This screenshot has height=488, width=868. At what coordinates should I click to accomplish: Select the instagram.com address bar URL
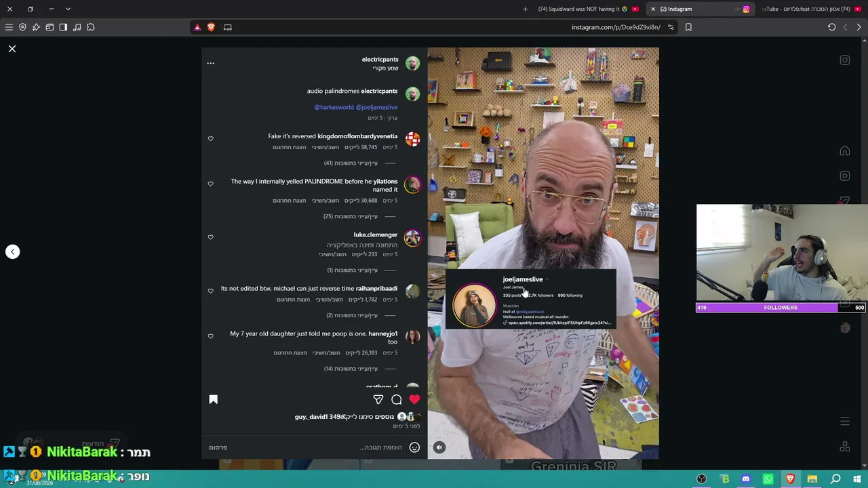pos(616,27)
